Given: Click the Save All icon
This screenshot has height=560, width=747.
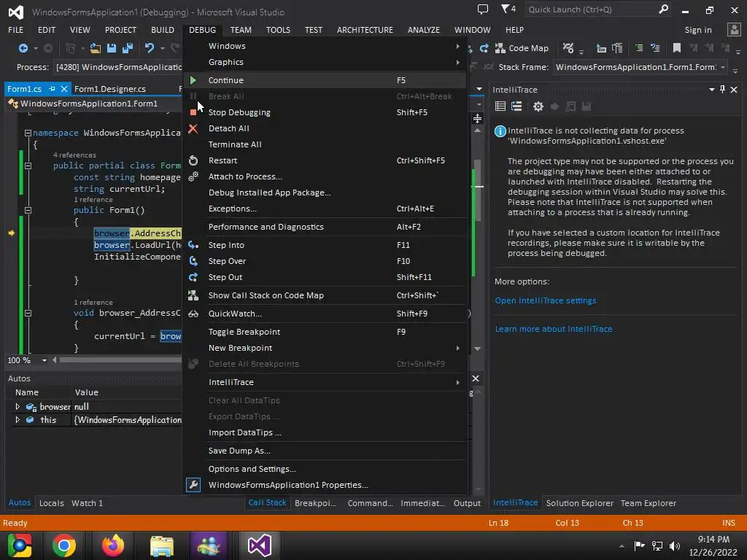Looking at the screenshot, I should pos(128,48).
